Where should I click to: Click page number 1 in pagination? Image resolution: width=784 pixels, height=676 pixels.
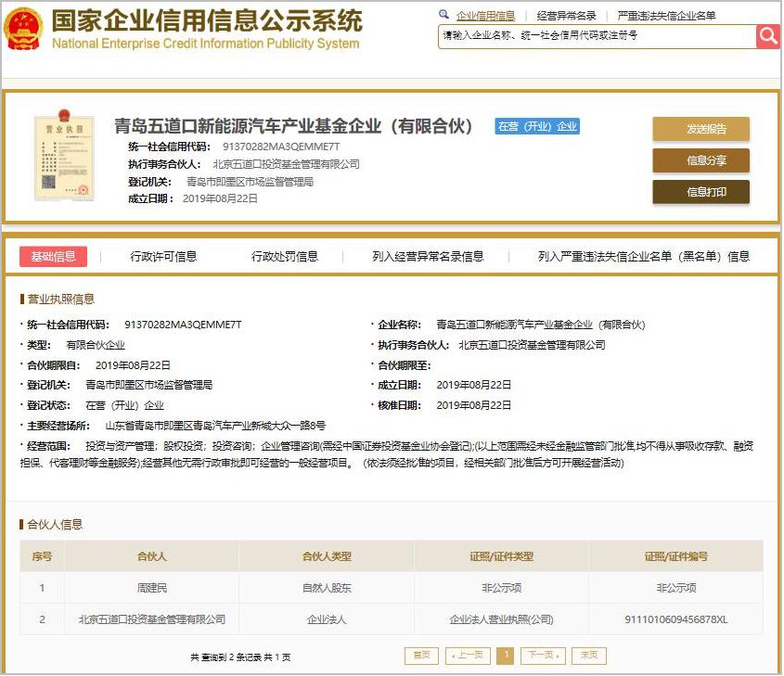[506, 655]
